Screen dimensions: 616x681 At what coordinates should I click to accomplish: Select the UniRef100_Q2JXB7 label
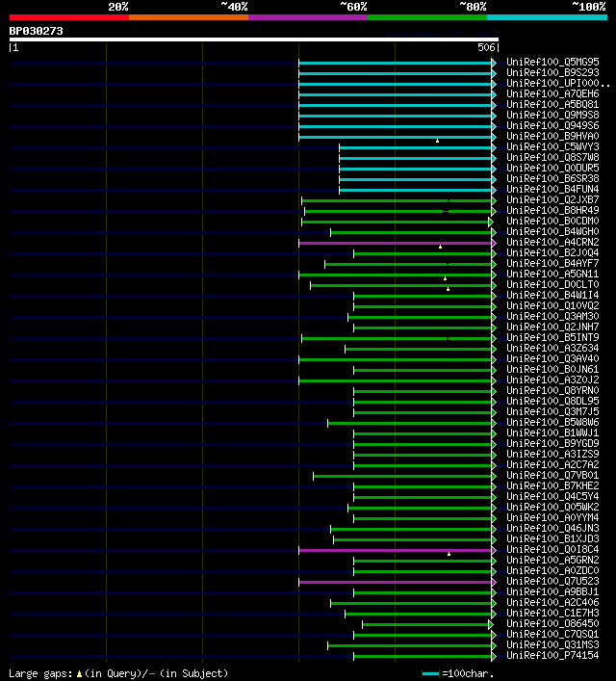tap(552, 199)
